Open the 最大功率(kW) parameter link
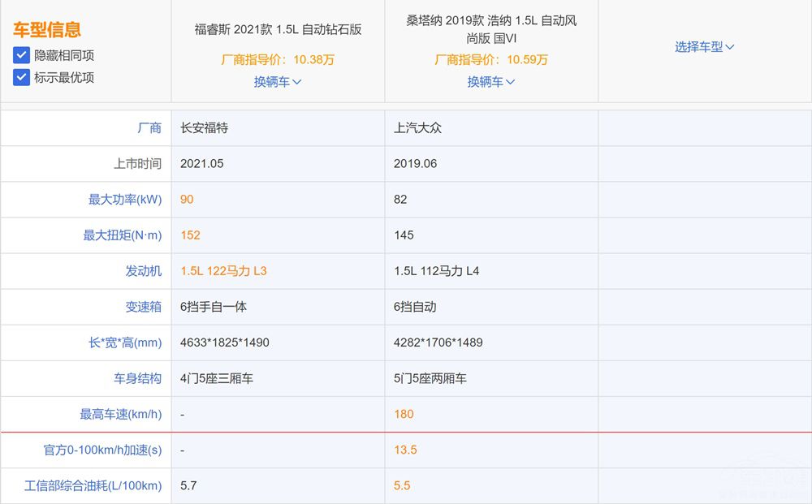Image resolution: width=812 pixels, height=504 pixels. (125, 200)
